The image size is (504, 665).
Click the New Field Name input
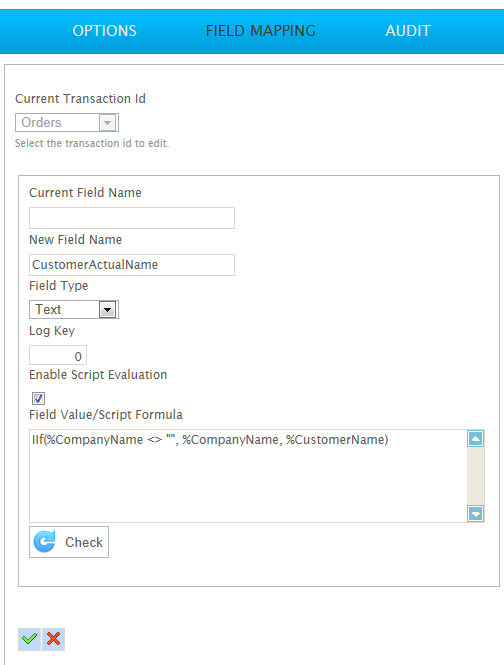click(x=132, y=265)
